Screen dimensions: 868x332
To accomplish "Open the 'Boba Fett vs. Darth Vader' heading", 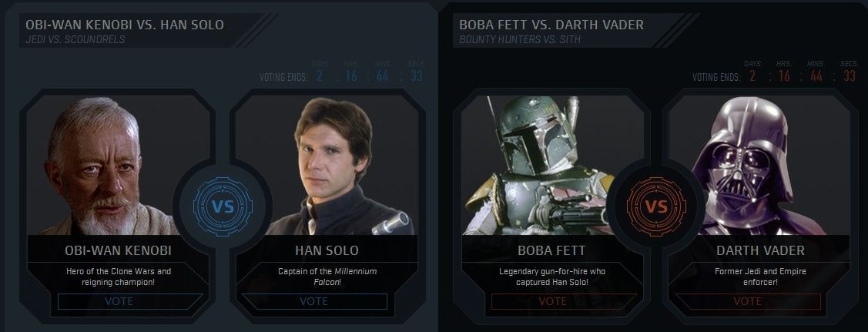I will pyautogui.click(x=551, y=25).
